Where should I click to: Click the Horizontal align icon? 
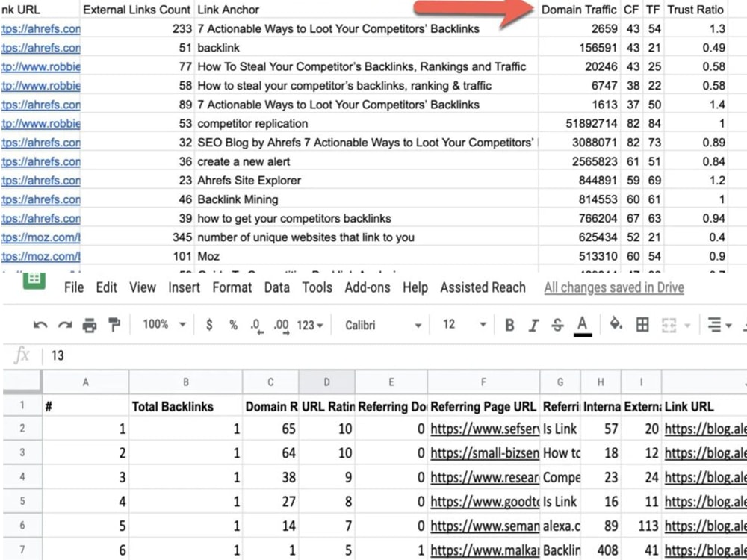pyautogui.click(x=714, y=326)
